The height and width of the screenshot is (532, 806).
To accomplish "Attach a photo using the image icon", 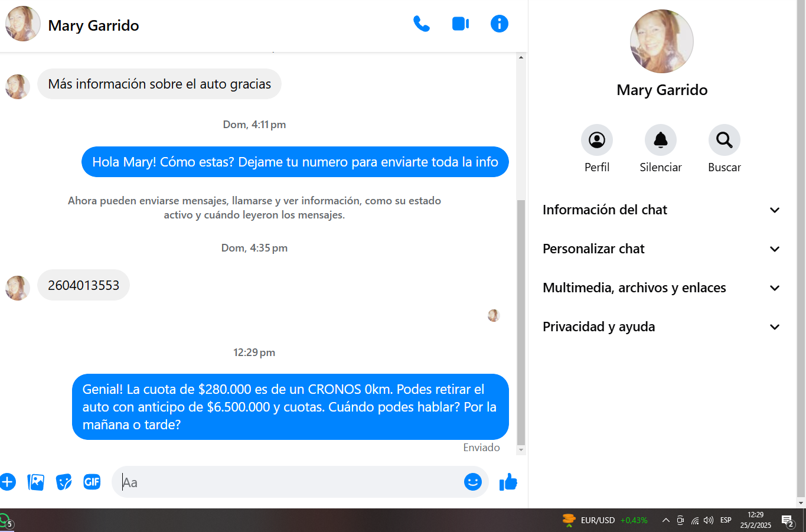I will click(36, 482).
